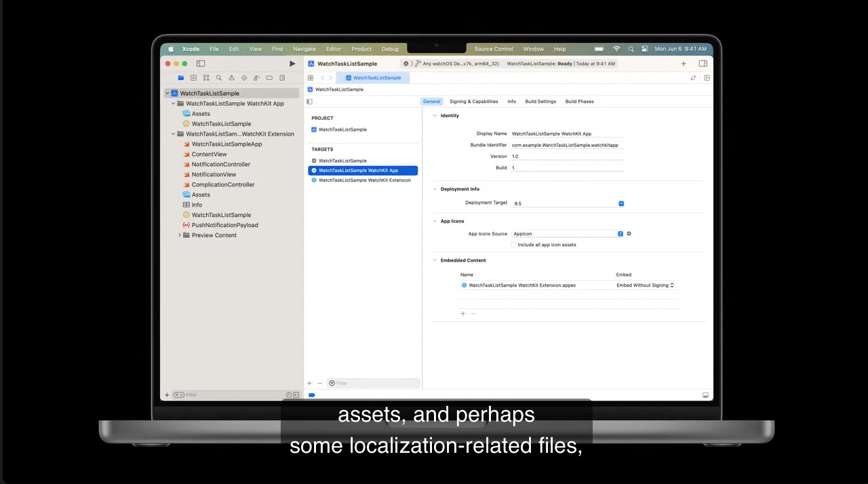This screenshot has height=484, width=868.
Task: Open Wi-Fi status in menu bar
Action: [x=616, y=49]
